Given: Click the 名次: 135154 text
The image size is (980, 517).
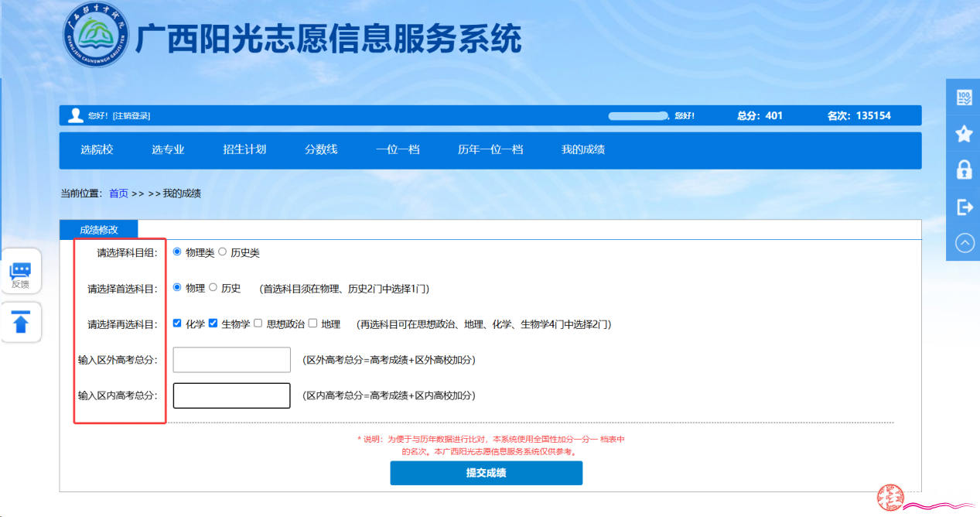Looking at the screenshot, I should (x=859, y=115).
